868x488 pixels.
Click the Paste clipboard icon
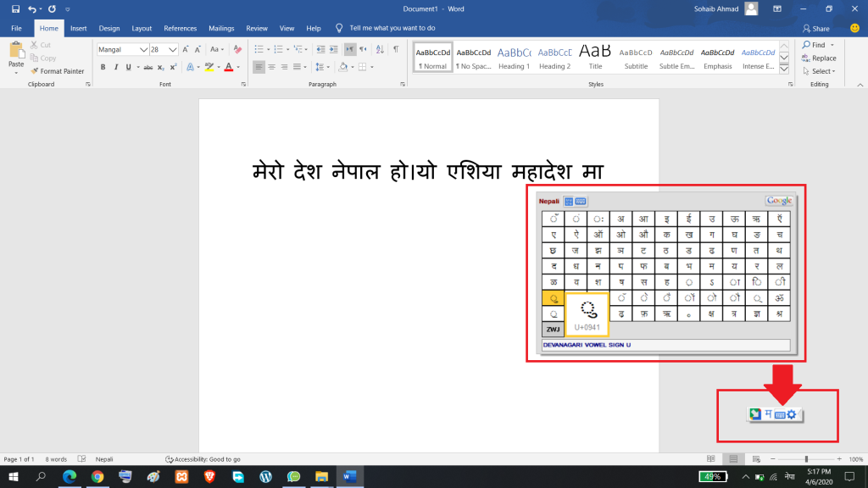pos(16,52)
